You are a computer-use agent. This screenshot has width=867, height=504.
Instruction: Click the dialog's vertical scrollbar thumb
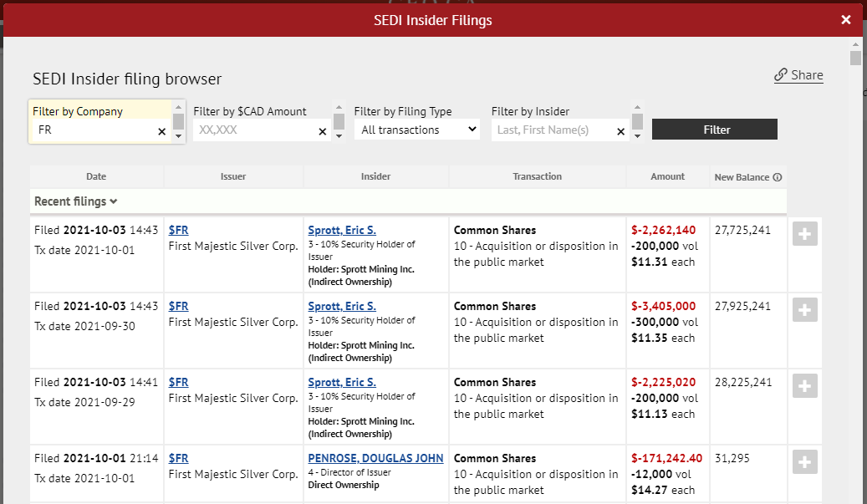coord(855,58)
